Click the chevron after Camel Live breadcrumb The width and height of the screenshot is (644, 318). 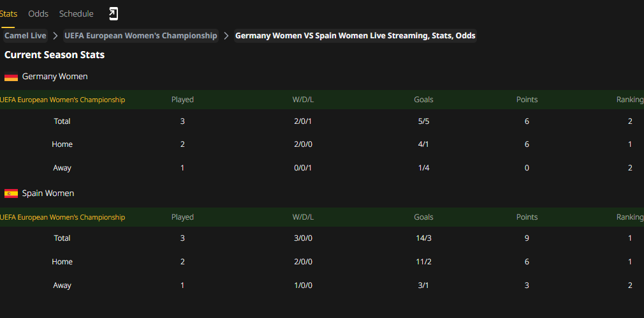point(55,36)
